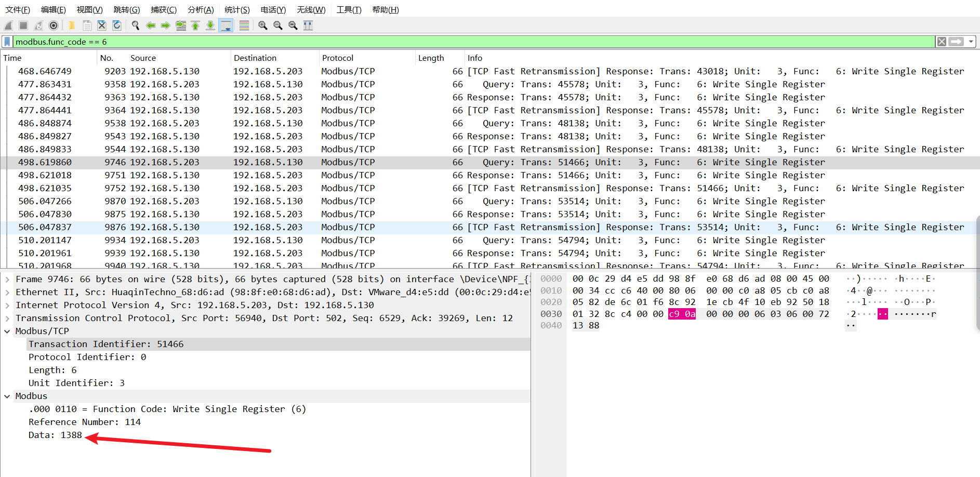Open the 编辑 (Edit) menu
The image size is (980, 477).
[x=54, y=10]
